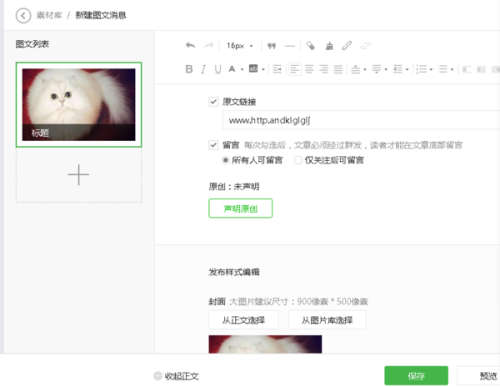Click the plus to add a new article
The image size is (500, 387).
pyautogui.click(x=78, y=174)
